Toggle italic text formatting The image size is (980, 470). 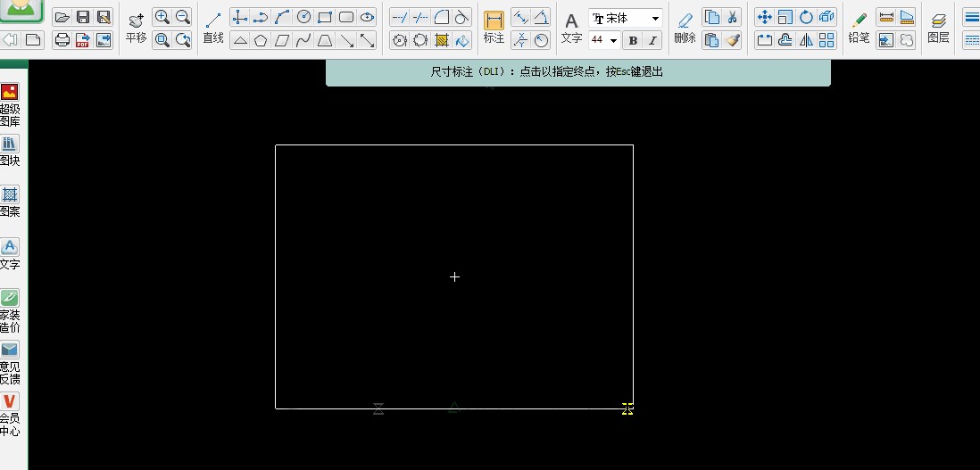(652, 40)
